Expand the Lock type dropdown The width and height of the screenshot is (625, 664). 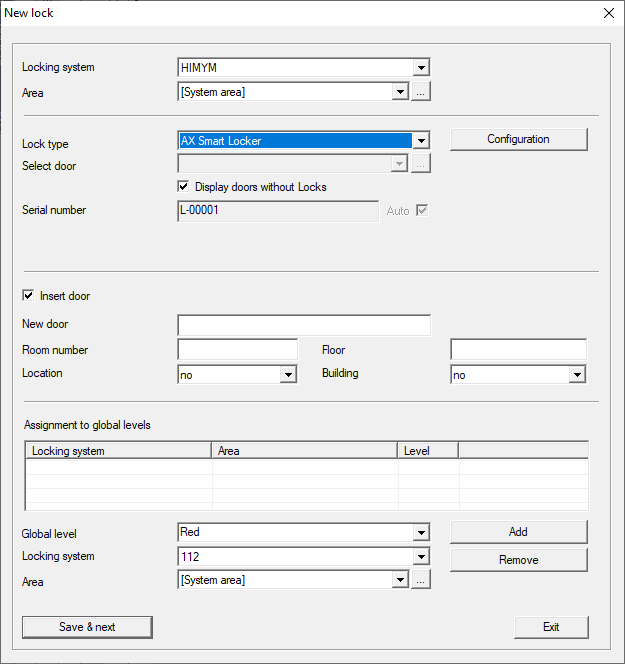(421, 141)
